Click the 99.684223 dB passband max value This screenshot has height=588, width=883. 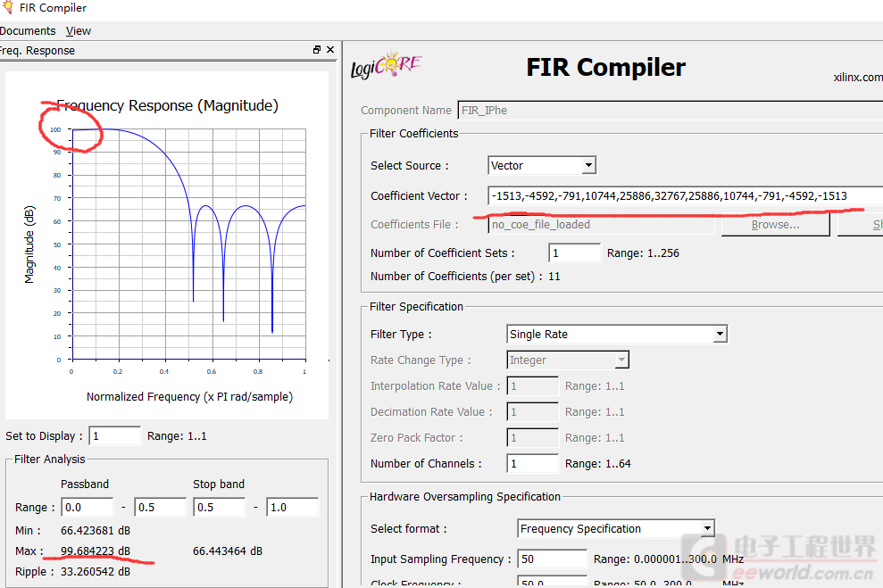pos(96,551)
